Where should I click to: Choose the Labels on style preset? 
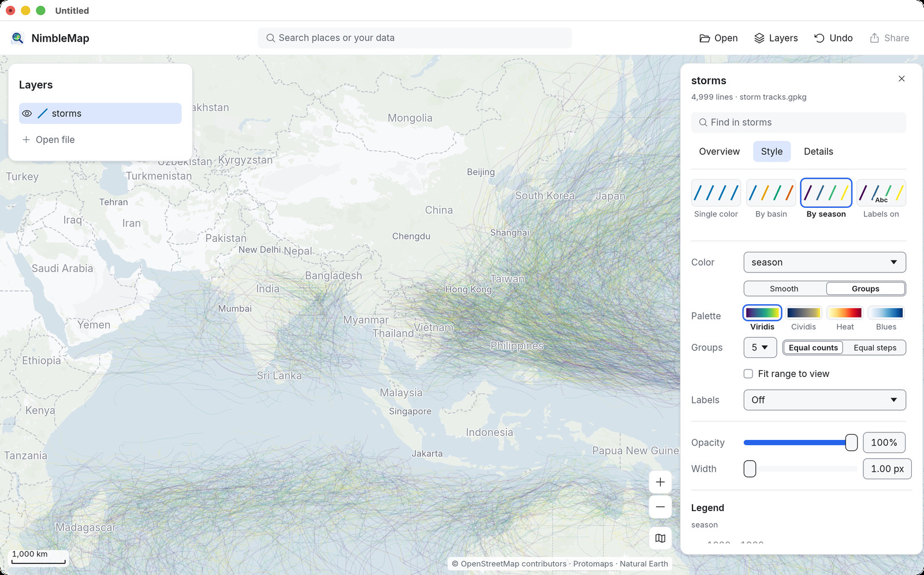[x=881, y=199]
